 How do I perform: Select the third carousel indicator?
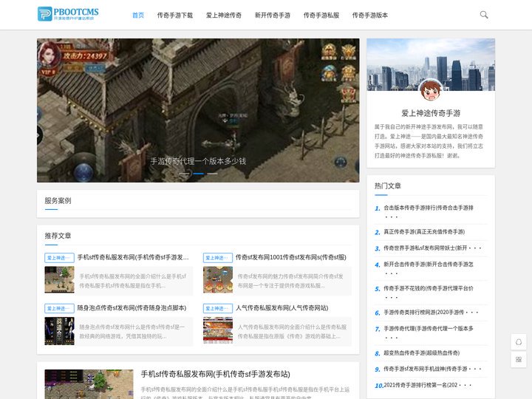click(212, 174)
